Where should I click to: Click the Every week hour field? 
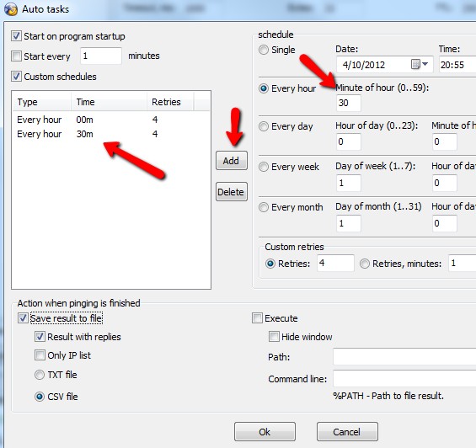click(445, 183)
